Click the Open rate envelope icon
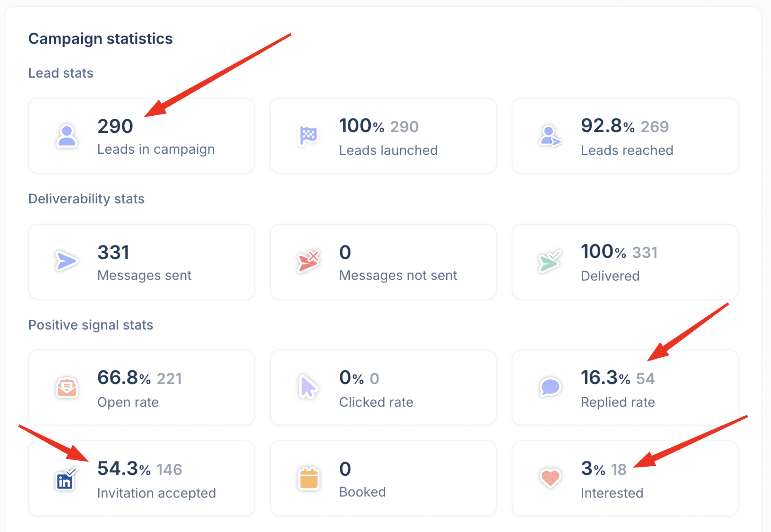The width and height of the screenshot is (771, 532). [67, 387]
